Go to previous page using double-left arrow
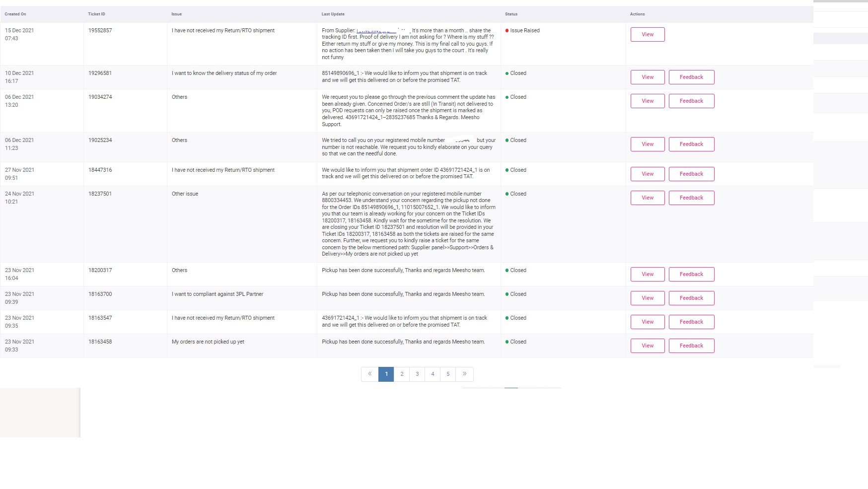The width and height of the screenshot is (868, 489). [x=369, y=374]
